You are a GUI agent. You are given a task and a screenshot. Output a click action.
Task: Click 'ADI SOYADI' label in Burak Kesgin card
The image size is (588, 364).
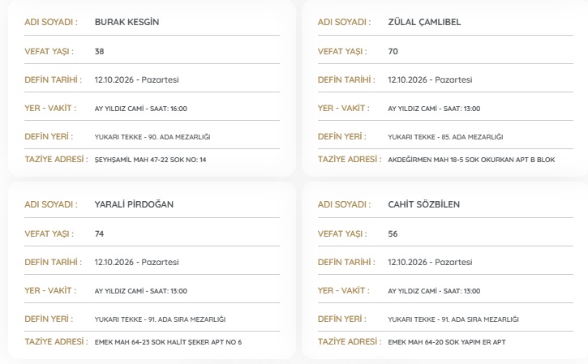(51, 22)
